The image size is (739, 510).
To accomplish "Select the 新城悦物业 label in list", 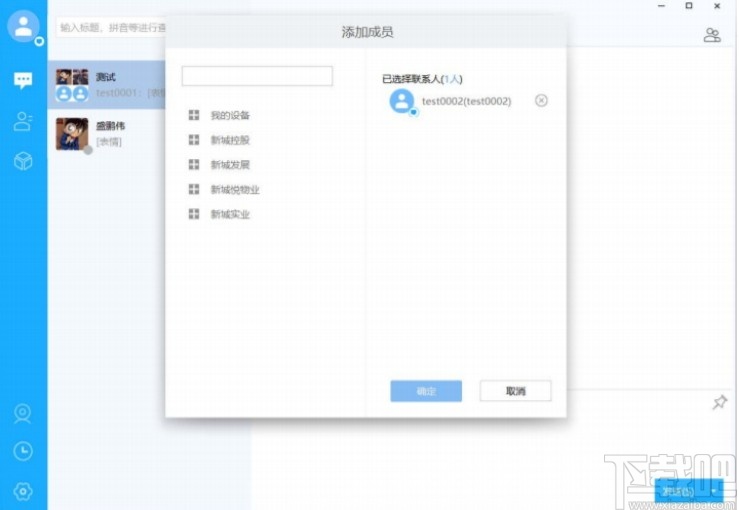I will pyautogui.click(x=235, y=189).
